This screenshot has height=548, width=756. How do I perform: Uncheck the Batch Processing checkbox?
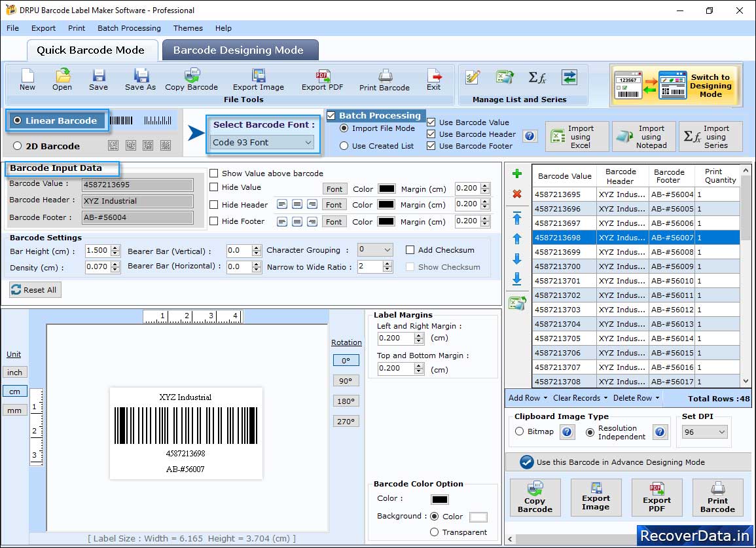coord(331,116)
